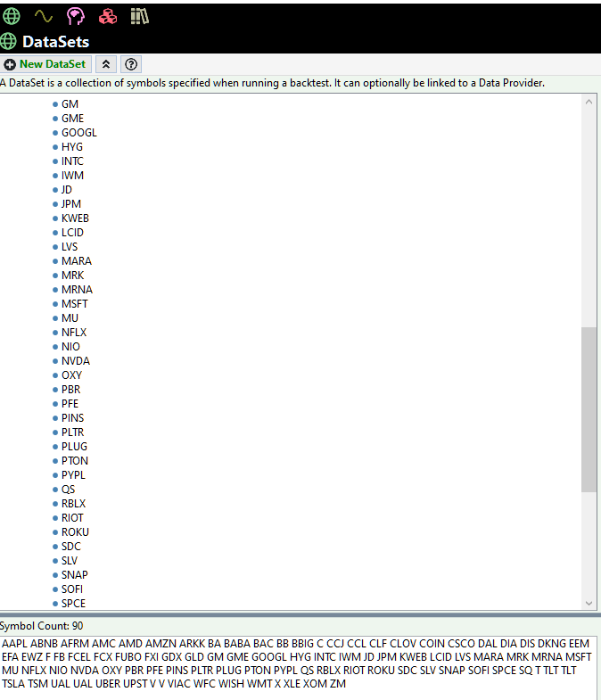Open the Library books icon

[140, 17]
